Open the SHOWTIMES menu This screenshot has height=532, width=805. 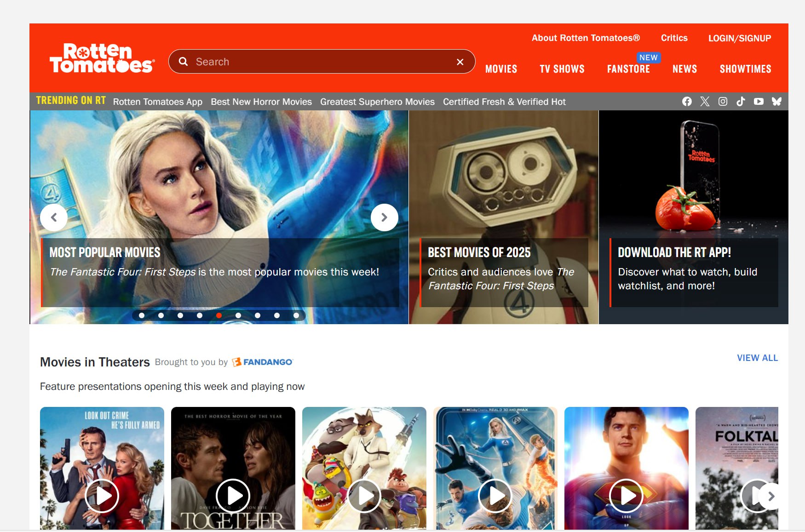click(x=745, y=69)
